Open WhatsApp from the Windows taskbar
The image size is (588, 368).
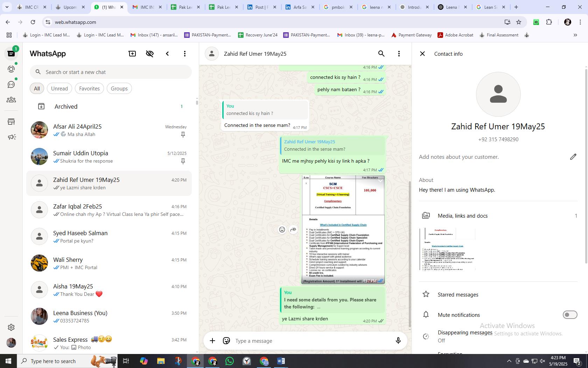(x=230, y=361)
